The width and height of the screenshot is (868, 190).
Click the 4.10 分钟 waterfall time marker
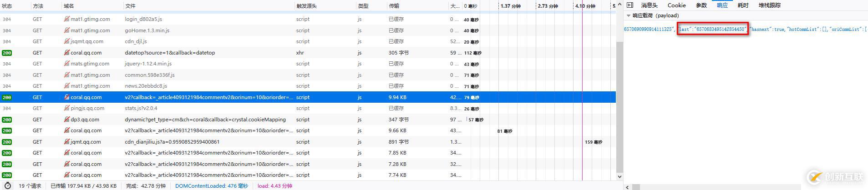point(585,6)
